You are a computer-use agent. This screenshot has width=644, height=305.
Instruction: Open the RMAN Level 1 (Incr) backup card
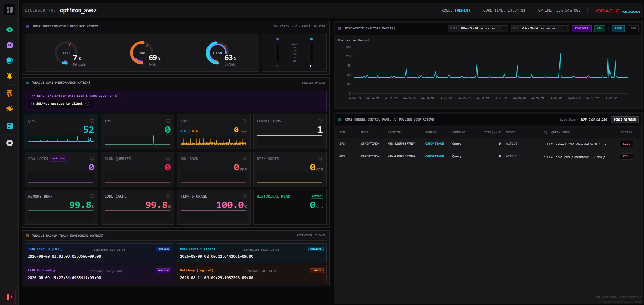coord(252,252)
